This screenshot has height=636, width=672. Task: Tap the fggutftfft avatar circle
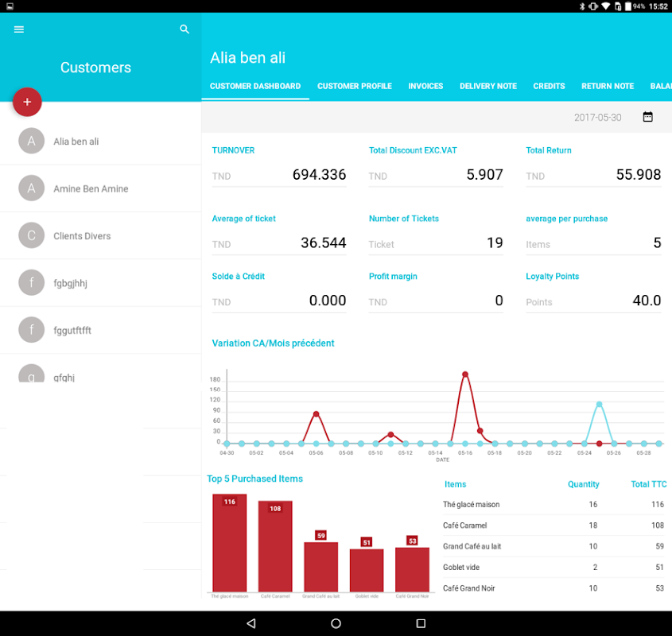(x=31, y=330)
